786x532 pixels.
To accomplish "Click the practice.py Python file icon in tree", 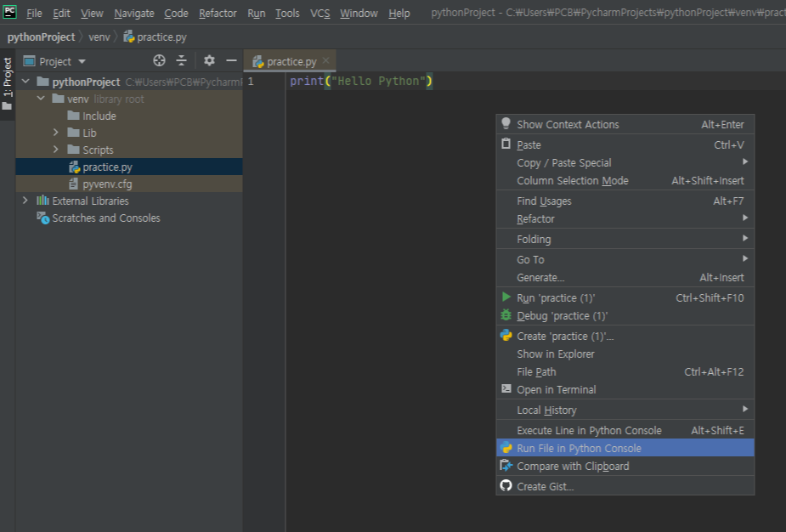I will (x=74, y=167).
